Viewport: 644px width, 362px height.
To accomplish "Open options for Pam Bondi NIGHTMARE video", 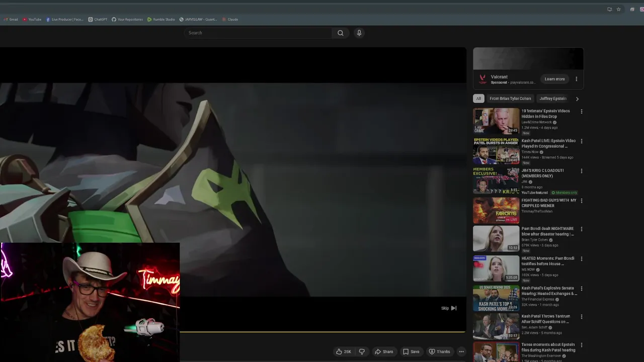I will 582,229.
